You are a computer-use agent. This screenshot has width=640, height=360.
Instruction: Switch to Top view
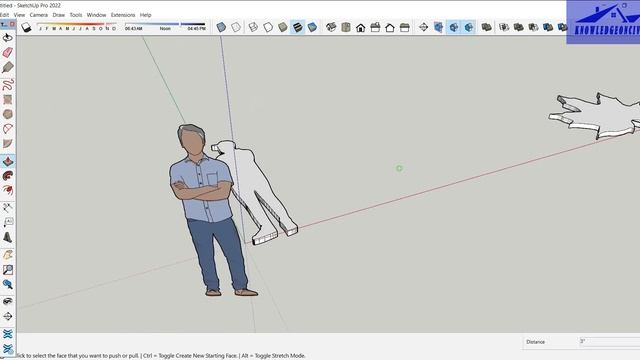click(x=346, y=27)
